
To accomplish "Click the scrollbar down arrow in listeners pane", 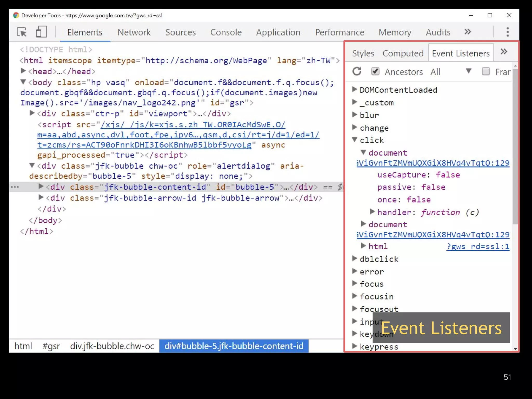I will (515, 349).
